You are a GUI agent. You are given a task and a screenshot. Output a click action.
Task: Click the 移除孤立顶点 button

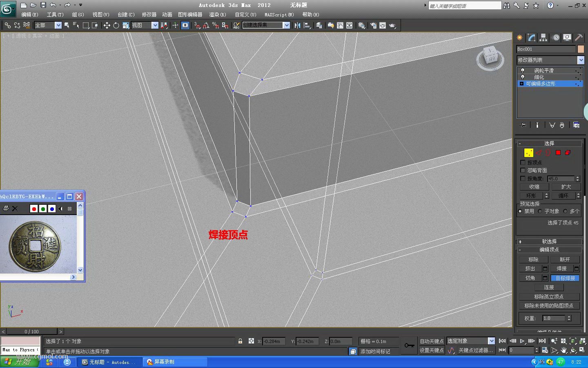click(x=549, y=296)
